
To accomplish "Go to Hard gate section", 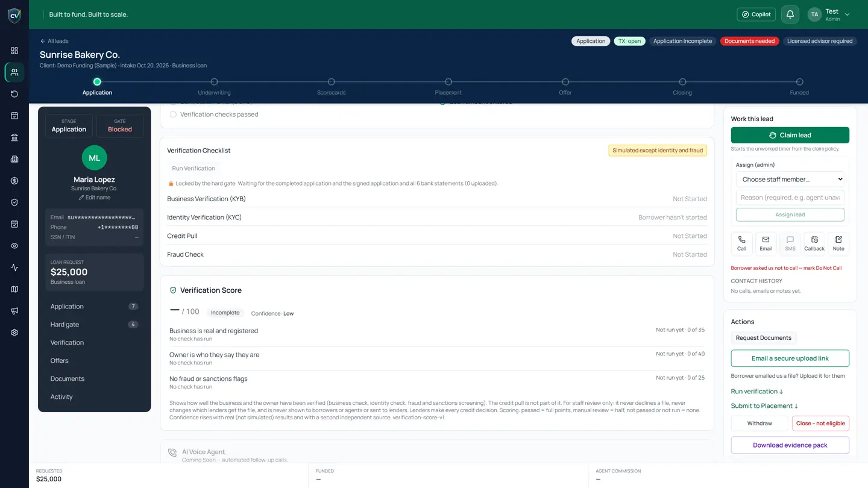I will tap(94, 325).
